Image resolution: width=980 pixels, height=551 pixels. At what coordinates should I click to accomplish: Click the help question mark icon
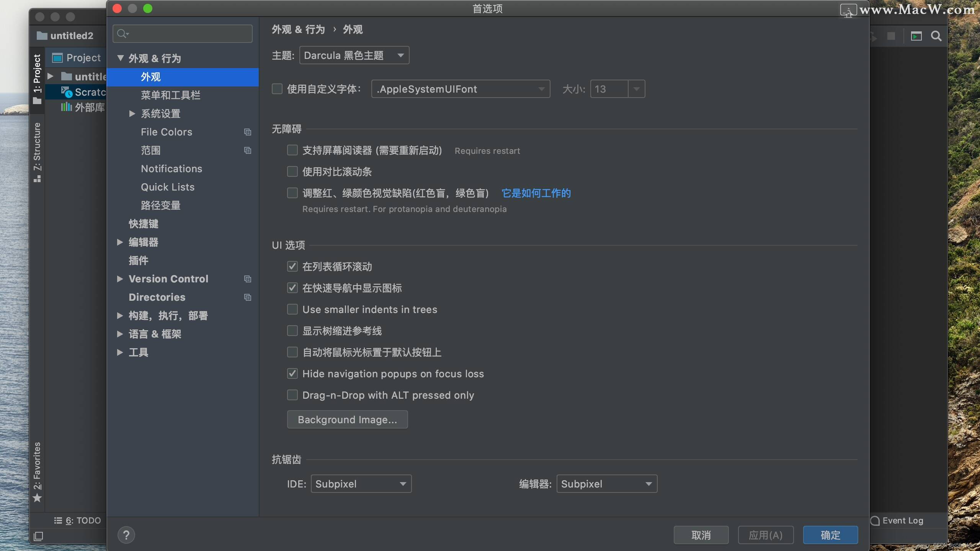(126, 535)
